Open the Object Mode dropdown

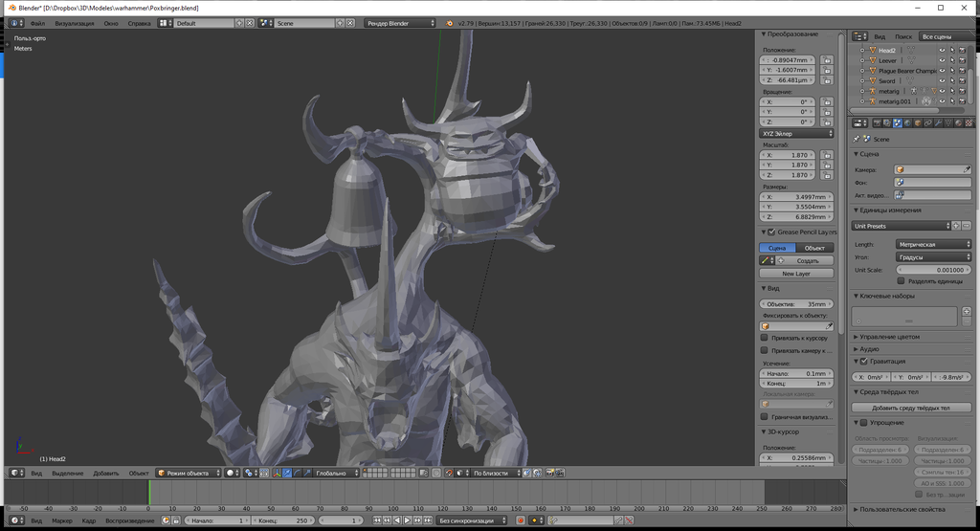click(188, 473)
